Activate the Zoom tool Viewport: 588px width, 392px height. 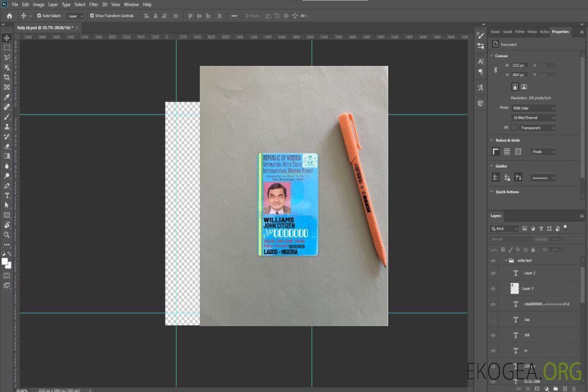click(x=7, y=235)
